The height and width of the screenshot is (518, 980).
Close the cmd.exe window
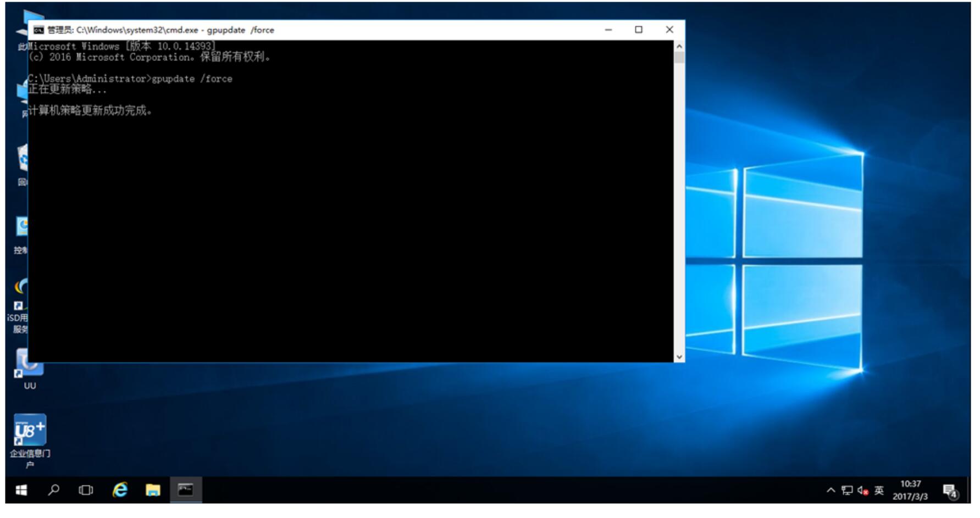669,30
